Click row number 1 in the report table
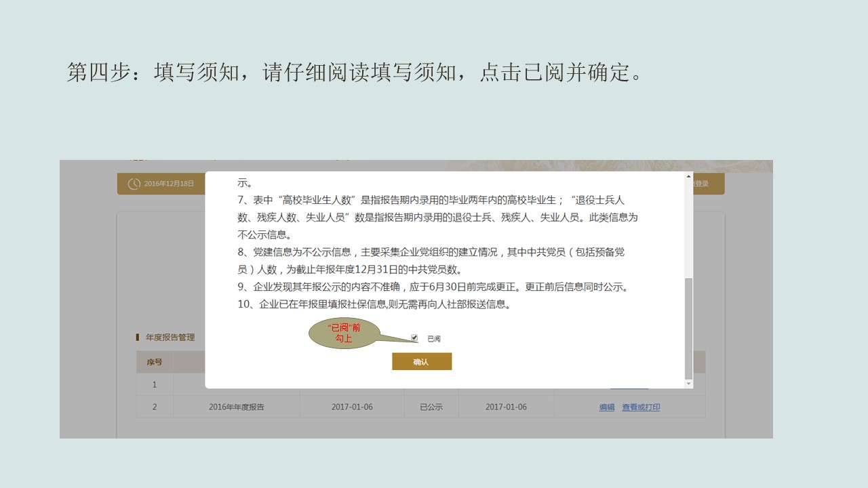 (x=155, y=384)
